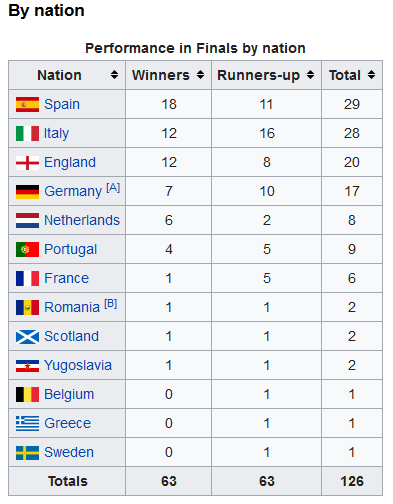Image resolution: width=393 pixels, height=504 pixels.
Task: Sort table by Total column arrows
Action: [x=371, y=75]
